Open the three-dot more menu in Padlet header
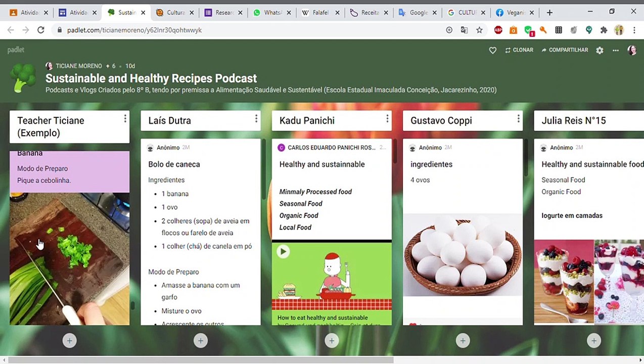This screenshot has width=644, height=364. coord(616,50)
